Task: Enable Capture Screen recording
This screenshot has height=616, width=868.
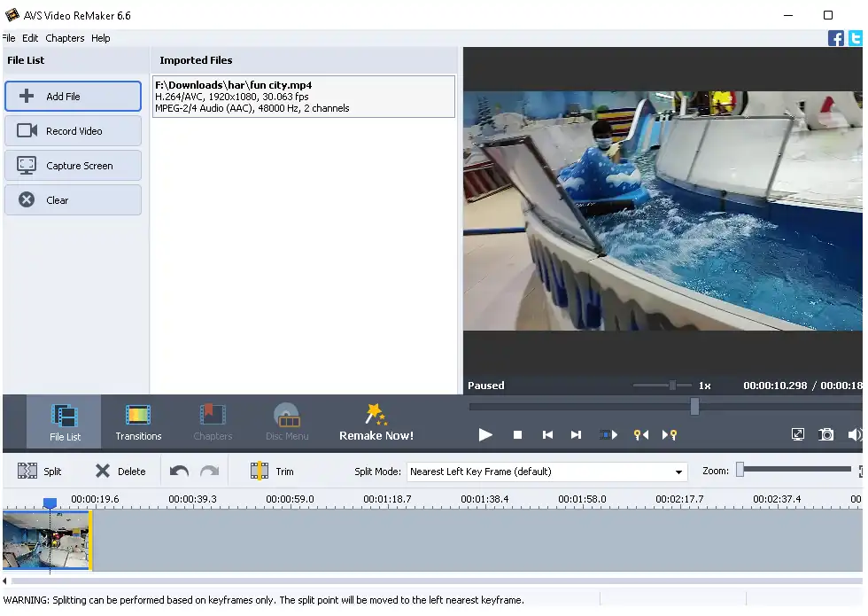Action: (73, 165)
